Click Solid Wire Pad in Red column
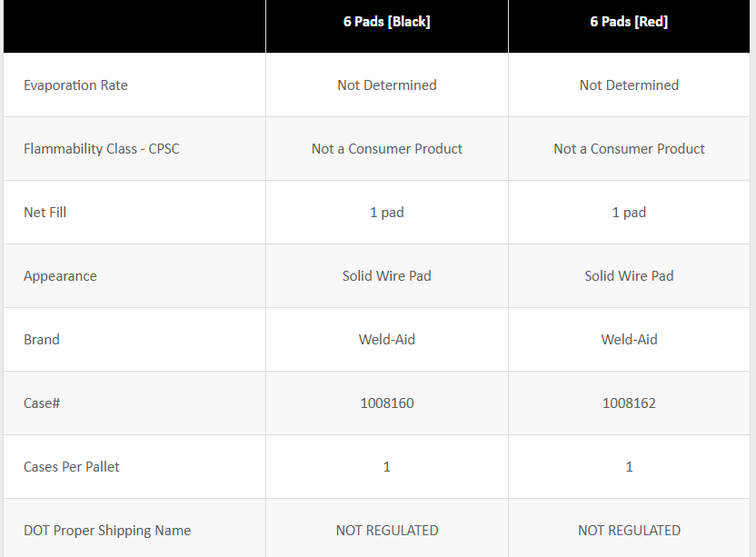Image resolution: width=756 pixels, height=557 pixels. (629, 276)
